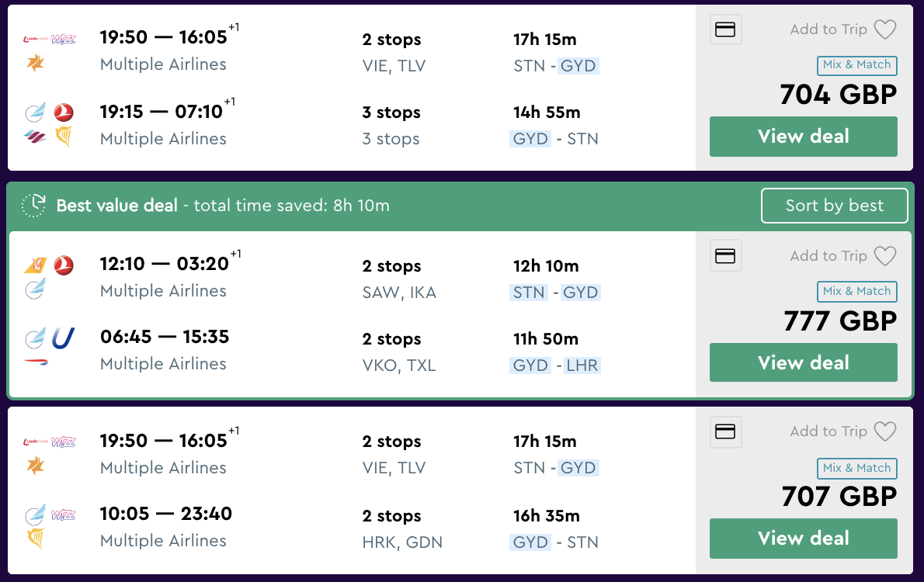Click the credit card icon on 777 GBP deal
The height and width of the screenshot is (582, 924).
coord(725,256)
